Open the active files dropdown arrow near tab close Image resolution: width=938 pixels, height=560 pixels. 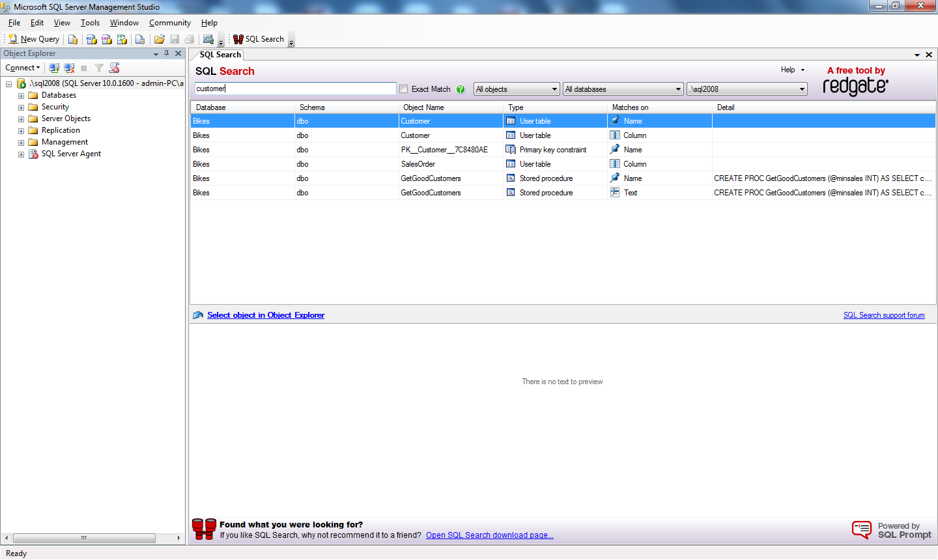917,55
